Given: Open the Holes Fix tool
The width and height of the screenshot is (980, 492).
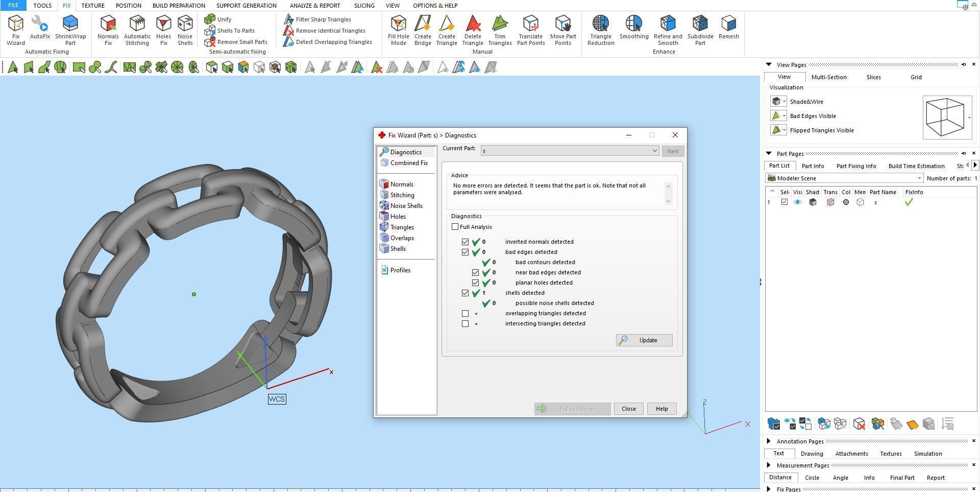Looking at the screenshot, I should tap(163, 31).
